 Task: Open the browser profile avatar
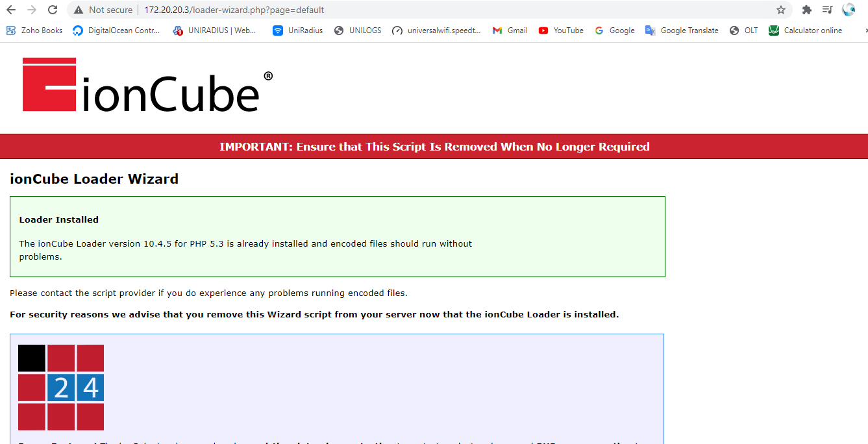click(x=849, y=10)
